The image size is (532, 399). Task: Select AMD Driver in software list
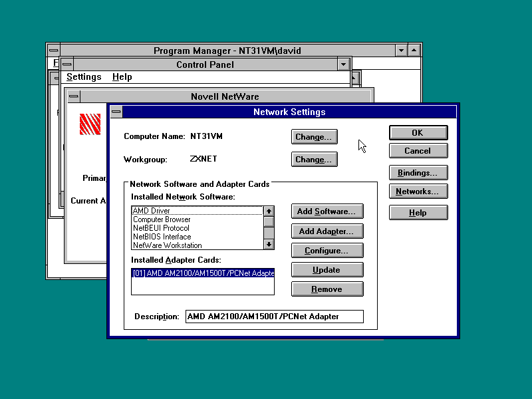(198, 211)
